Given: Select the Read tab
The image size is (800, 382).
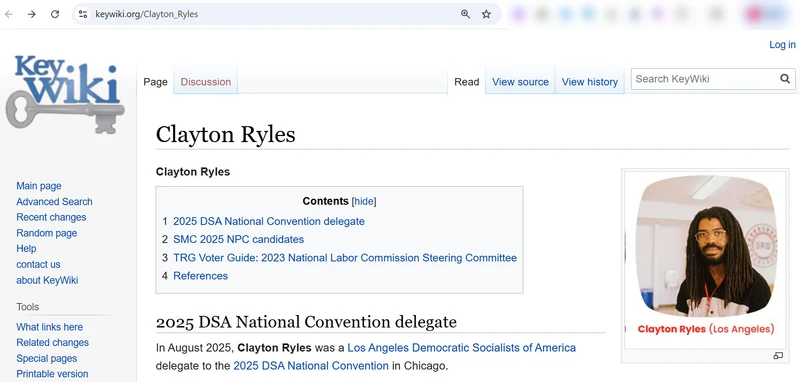Looking at the screenshot, I should point(466,82).
